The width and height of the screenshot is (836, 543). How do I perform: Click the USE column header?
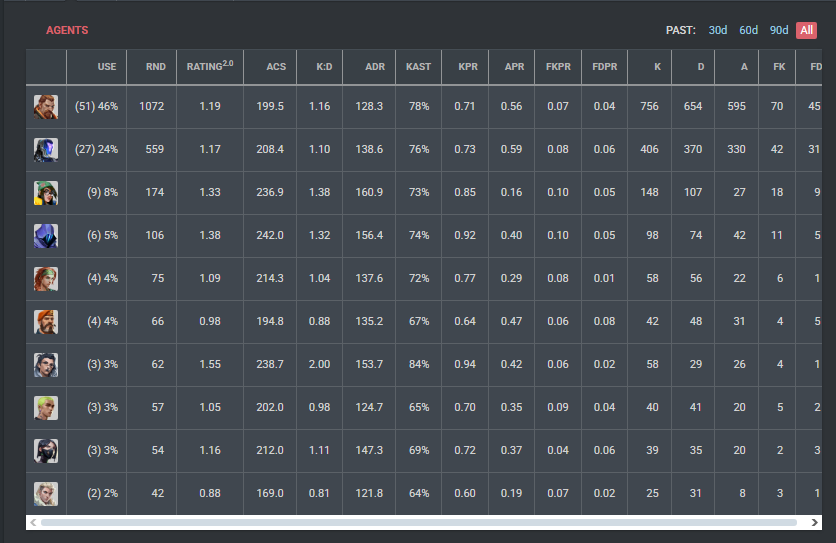tap(97, 67)
